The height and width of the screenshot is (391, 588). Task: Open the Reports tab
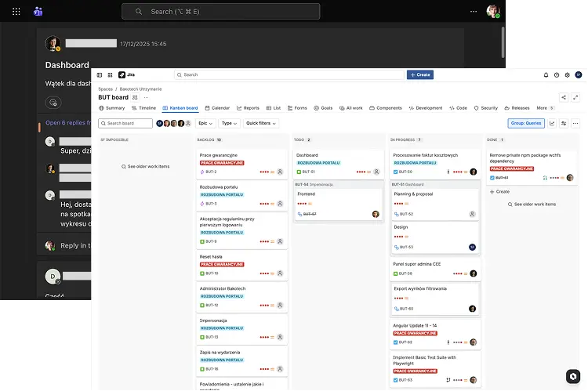tap(249, 108)
